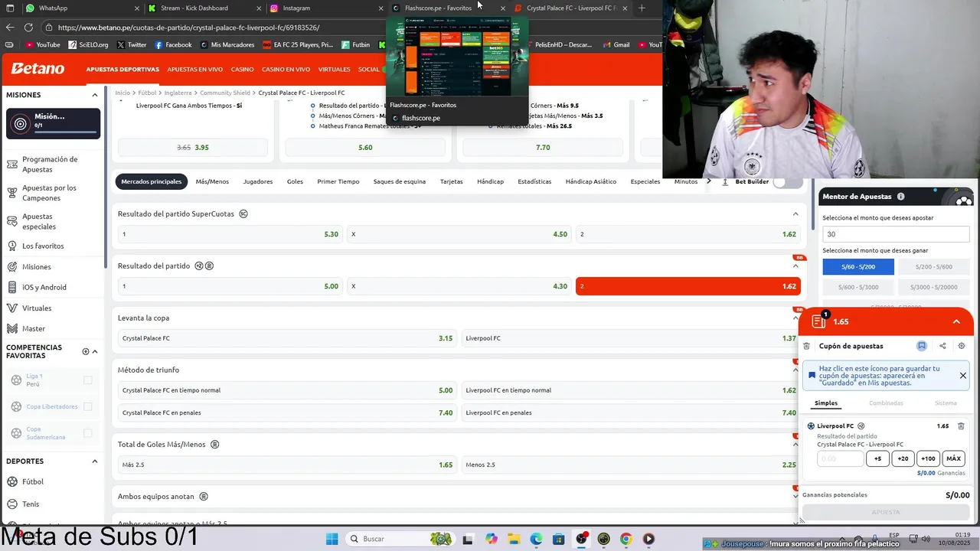Viewport: 980px width, 551px height.
Task: Click the stake amount field for Liverpool FC
Action: 840,458
